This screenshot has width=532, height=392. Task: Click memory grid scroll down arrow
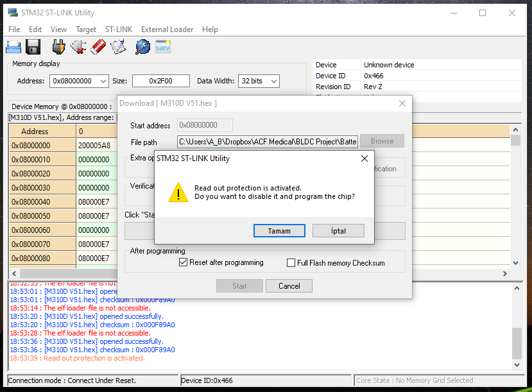(x=516, y=263)
